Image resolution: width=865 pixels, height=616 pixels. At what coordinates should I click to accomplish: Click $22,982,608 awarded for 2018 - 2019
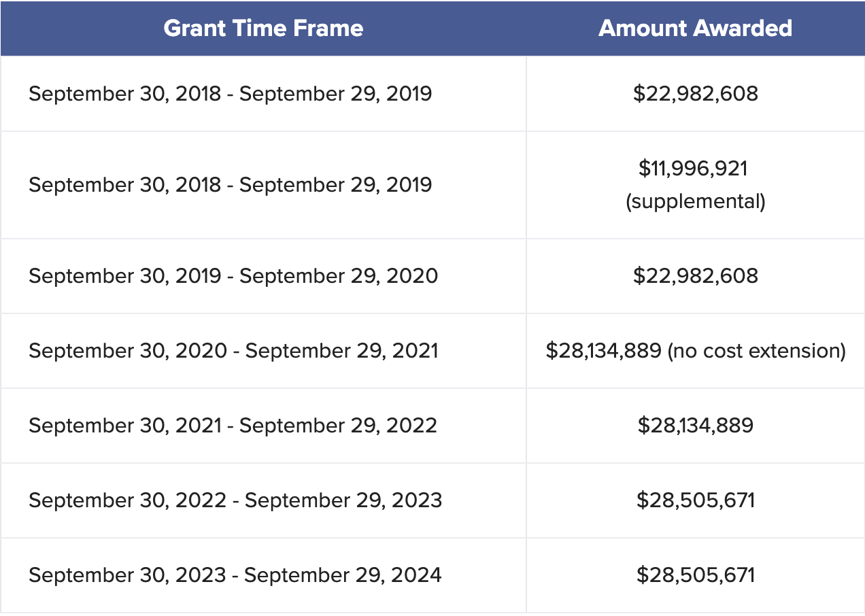pos(695,93)
